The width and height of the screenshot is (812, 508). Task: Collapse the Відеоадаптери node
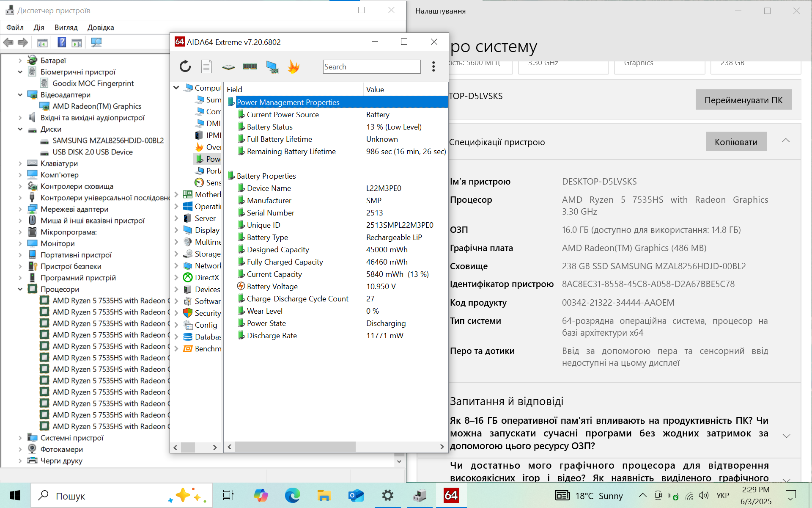[20, 95]
